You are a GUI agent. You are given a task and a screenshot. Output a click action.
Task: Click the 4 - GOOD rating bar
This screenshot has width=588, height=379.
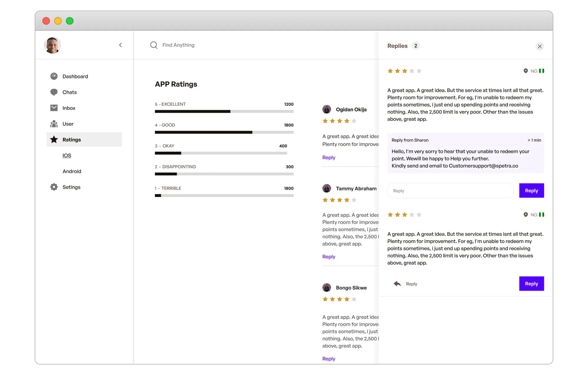pyautogui.click(x=224, y=132)
